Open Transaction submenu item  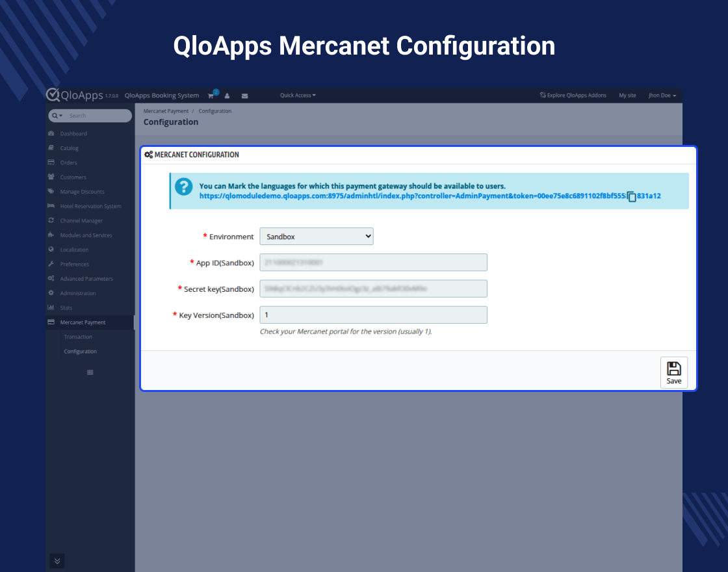pyautogui.click(x=78, y=337)
